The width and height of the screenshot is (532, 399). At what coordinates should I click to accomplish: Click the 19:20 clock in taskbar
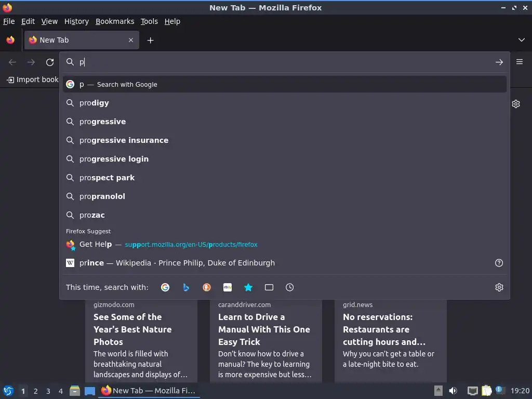pyautogui.click(x=520, y=391)
